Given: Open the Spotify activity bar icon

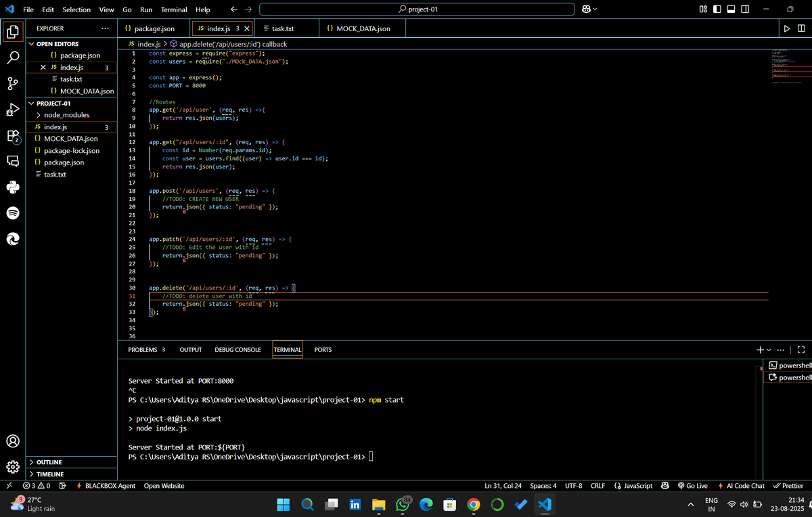Looking at the screenshot, I should pos(13,213).
